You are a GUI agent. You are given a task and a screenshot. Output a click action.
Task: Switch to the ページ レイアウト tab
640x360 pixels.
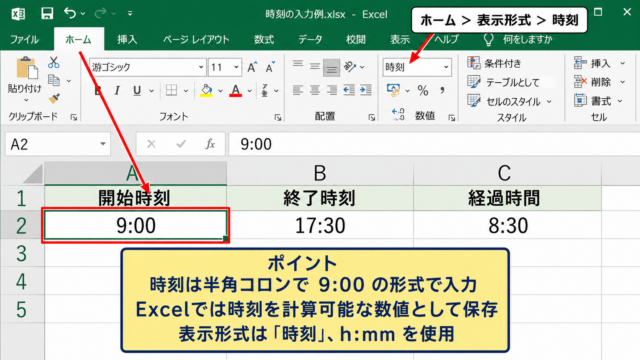tap(196, 40)
